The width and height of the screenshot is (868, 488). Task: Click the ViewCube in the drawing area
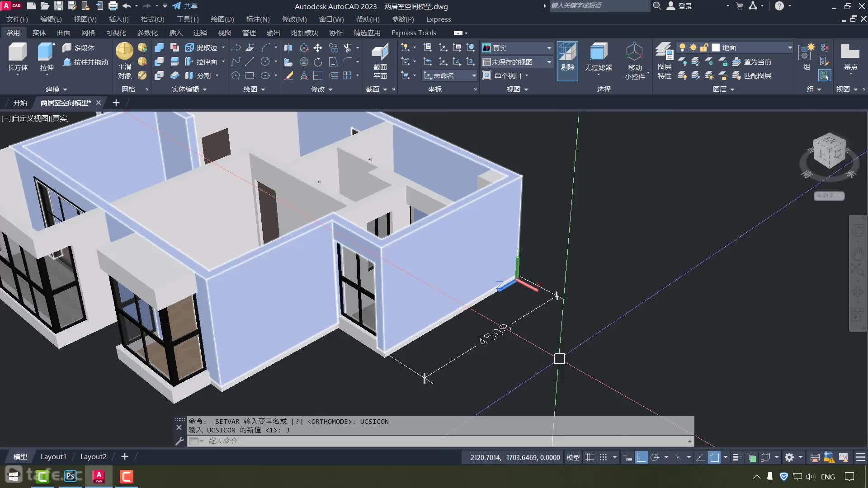coord(829,151)
